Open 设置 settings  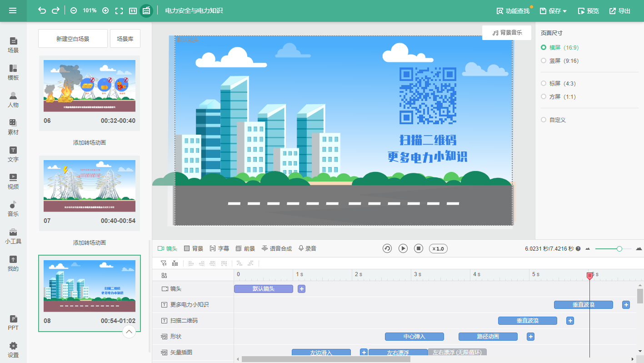[13, 350]
